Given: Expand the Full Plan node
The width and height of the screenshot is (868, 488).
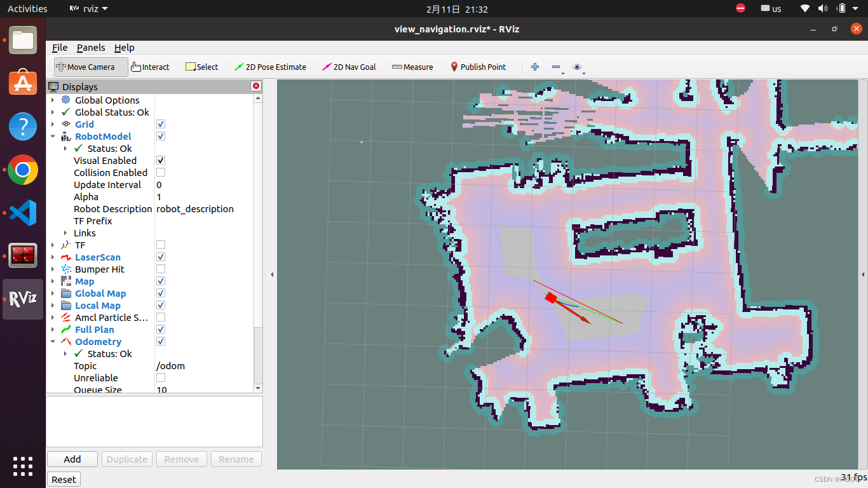Looking at the screenshot, I should (x=53, y=329).
